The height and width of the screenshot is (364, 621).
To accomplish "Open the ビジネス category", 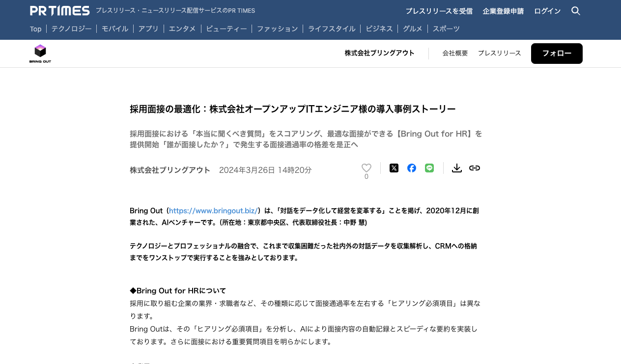I will [379, 29].
